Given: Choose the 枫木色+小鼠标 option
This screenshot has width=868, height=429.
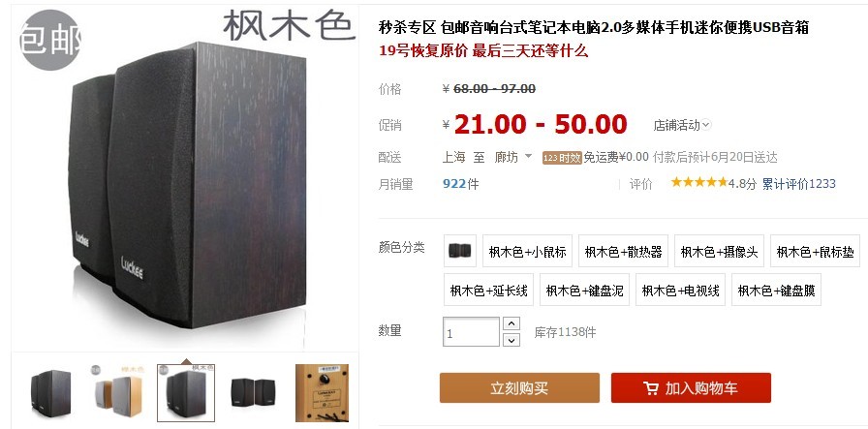Looking at the screenshot, I should pos(528,252).
